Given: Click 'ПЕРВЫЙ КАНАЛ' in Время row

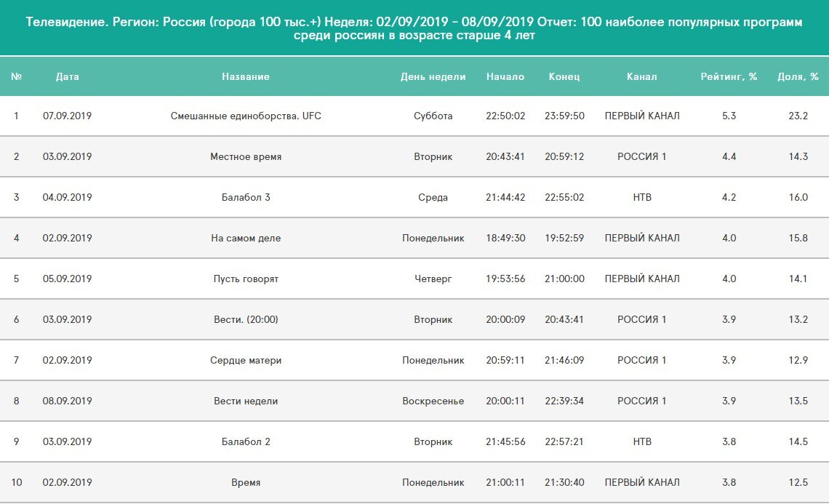Looking at the screenshot, I should [642, 482].
